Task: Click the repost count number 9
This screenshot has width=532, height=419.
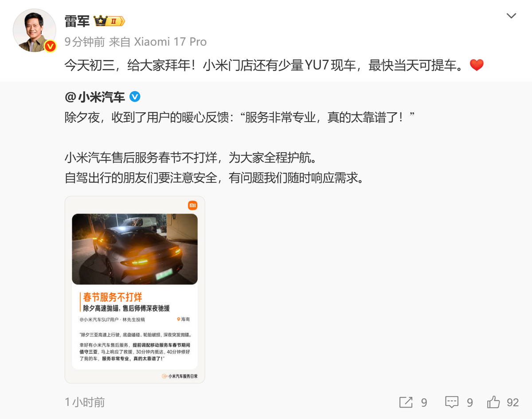Action: click(424, 403)
